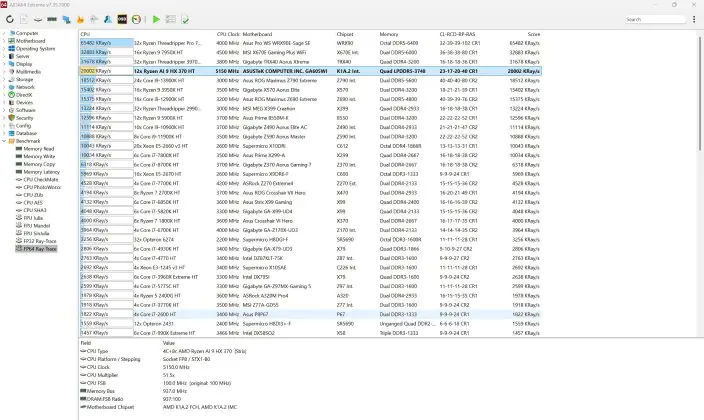Viewport: 704px width, 420px height.
Task: Open the three-dot menu near search
Action: [694, 19]
